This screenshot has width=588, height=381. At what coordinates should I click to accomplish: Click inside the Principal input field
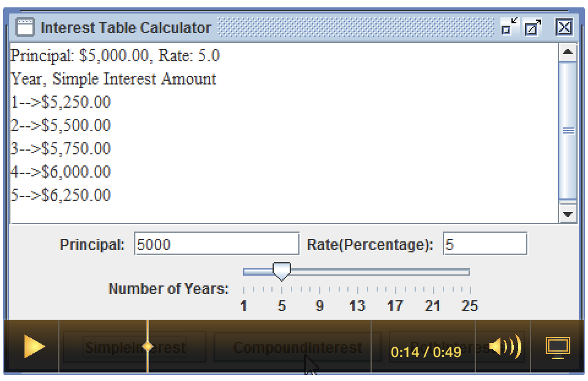point(217,244)
